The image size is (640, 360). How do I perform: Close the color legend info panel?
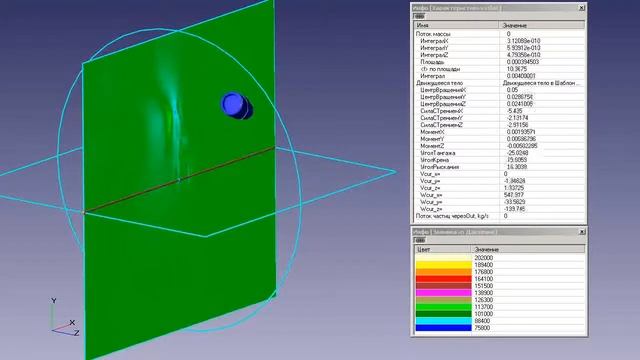(x=582, y=232)
